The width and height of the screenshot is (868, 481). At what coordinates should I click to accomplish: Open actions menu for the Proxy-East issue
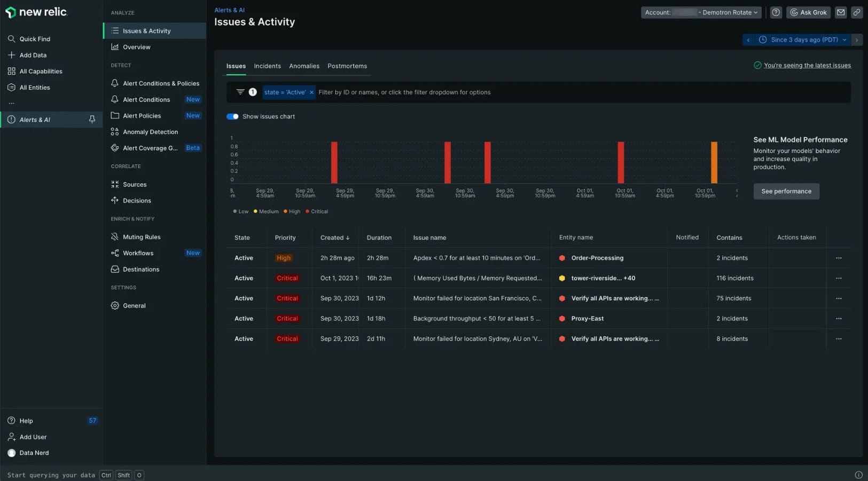coord(839,318)
